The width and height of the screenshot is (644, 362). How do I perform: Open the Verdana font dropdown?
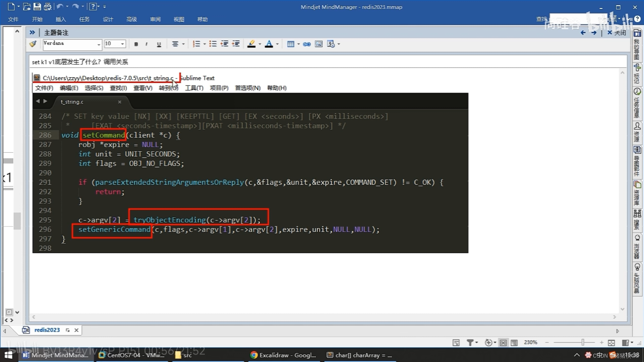coord(99,44)
